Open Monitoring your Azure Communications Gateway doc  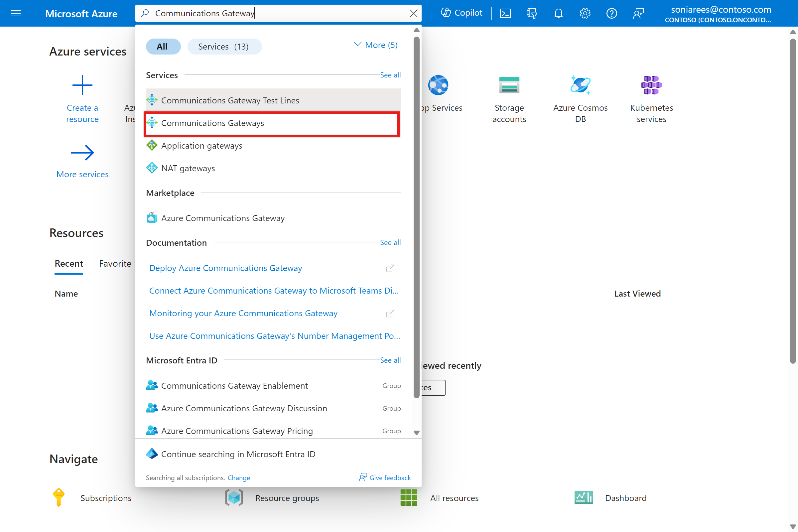(x=244, y=314)
